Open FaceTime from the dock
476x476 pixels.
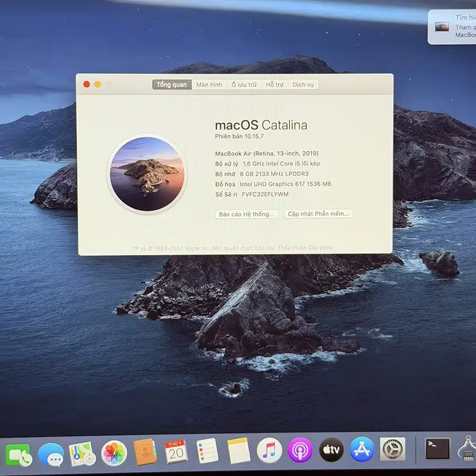pyautogui.click(x=19, y=454)
